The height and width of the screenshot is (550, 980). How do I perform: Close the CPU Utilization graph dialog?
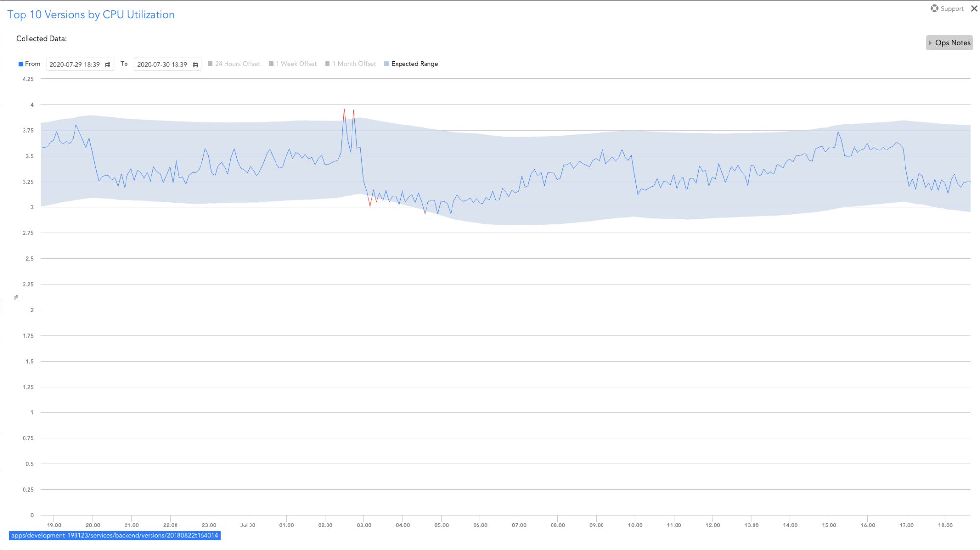click(974, 8)
